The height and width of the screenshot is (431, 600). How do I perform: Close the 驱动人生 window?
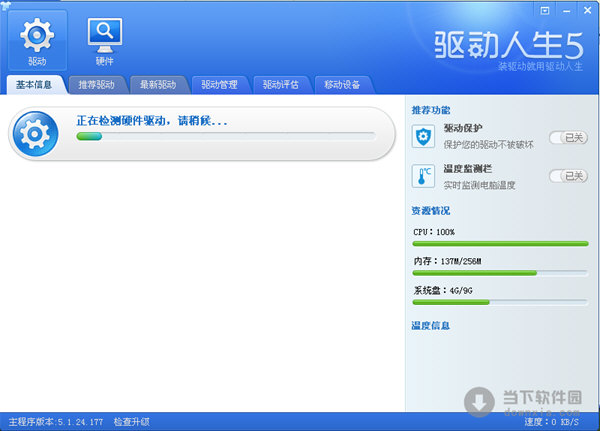(588, 10)
